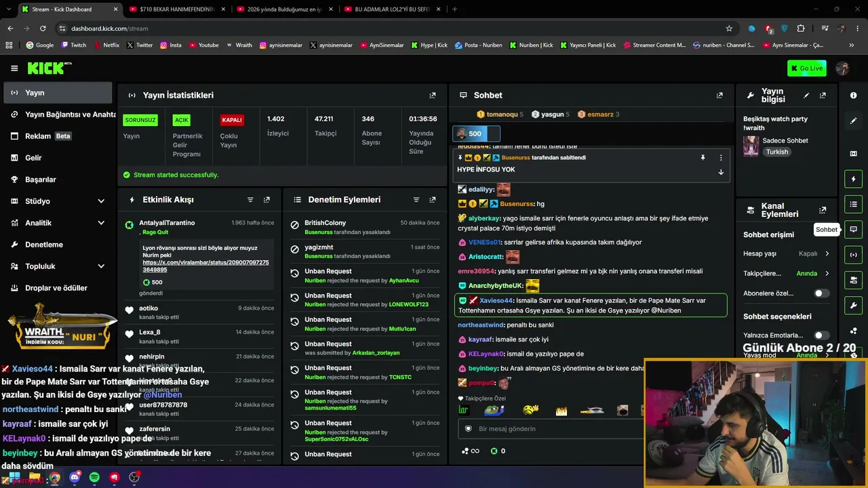Click the Xavieso44 username in highlighted message
The width and height of the screenshot is (868, 488).
[496, 300]
